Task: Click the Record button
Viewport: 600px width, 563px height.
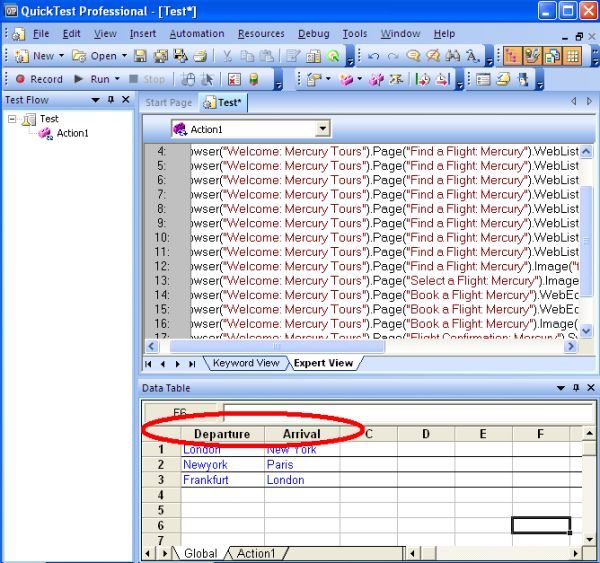Action: click(x=39, y=79)
